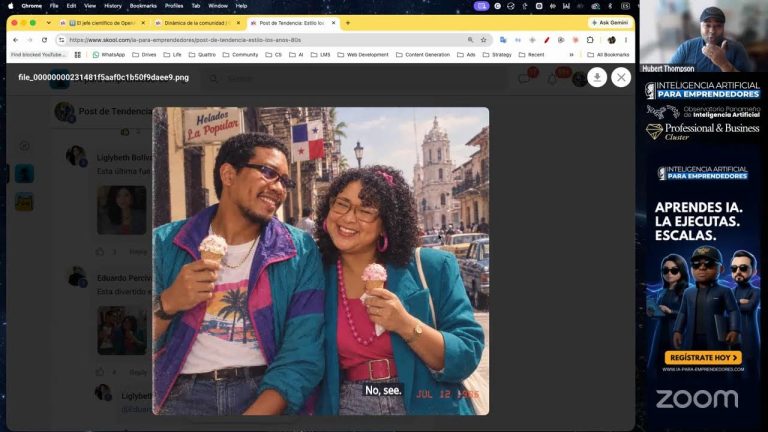This screenshot has width=768, height=432.
Task: Reply to Liglybeth Bolívar's comment
Action: click(138, 252)
